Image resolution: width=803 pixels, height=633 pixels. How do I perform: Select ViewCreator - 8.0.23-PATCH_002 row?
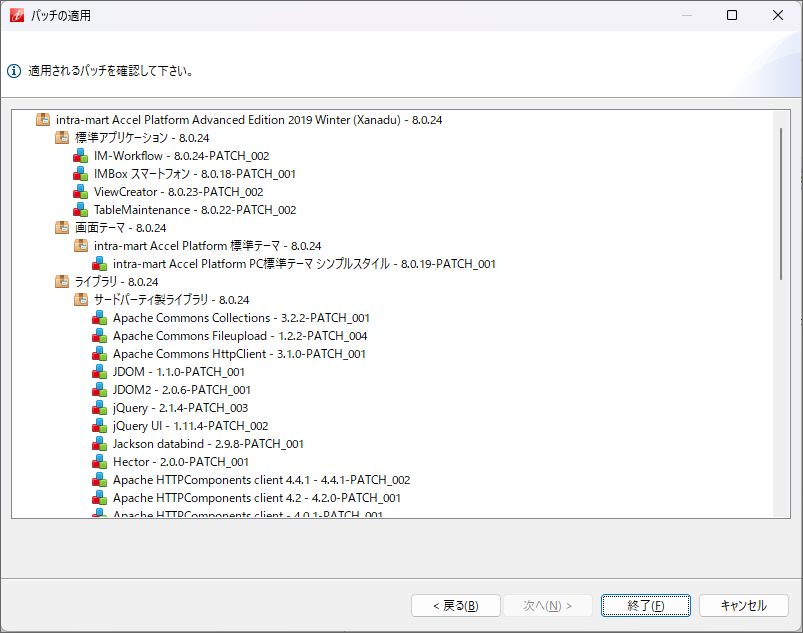coord(178,192)
